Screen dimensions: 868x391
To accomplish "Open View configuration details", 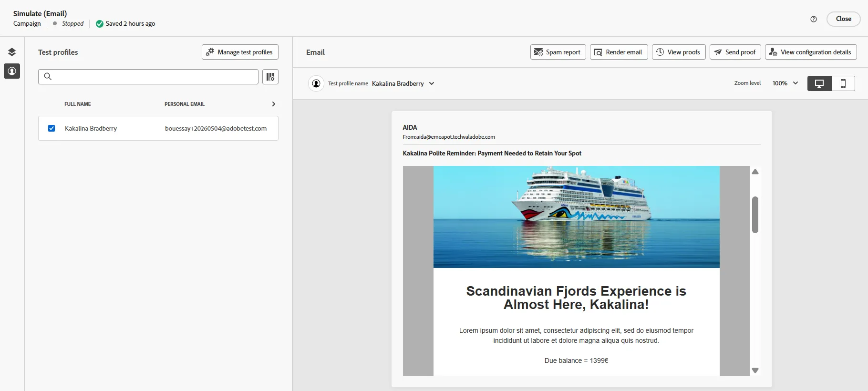I will (x=811, y=52).
